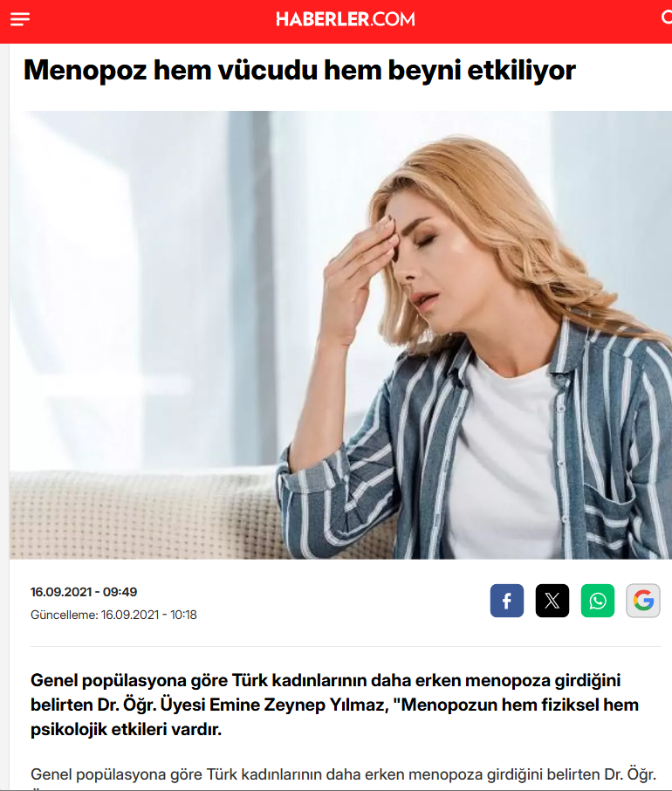This screenshot has height=791, width=672.
Task: Open the article photo of the woman
Action: click(340, 335)
